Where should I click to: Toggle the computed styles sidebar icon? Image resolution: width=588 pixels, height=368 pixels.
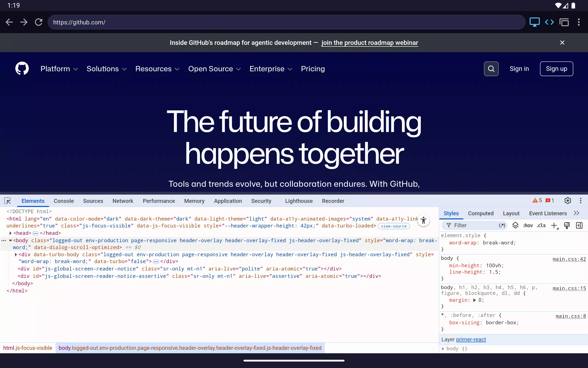(x=579, y=225)
